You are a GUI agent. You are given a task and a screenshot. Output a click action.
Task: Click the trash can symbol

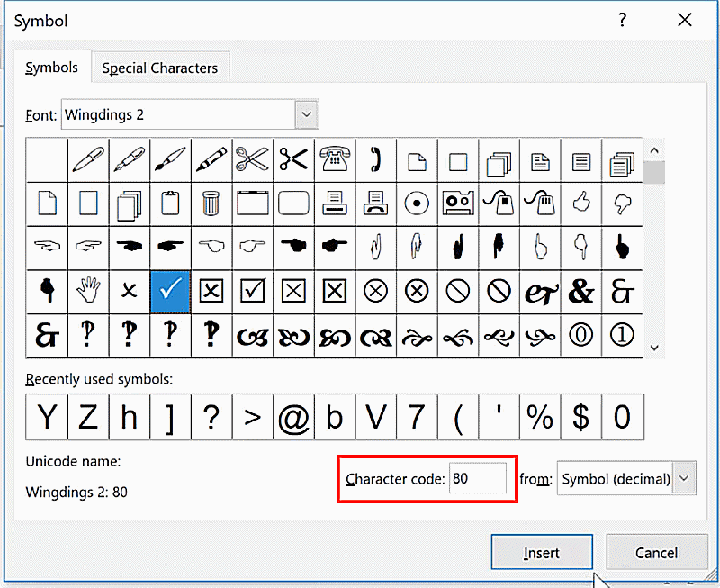[x=211, y=204]
